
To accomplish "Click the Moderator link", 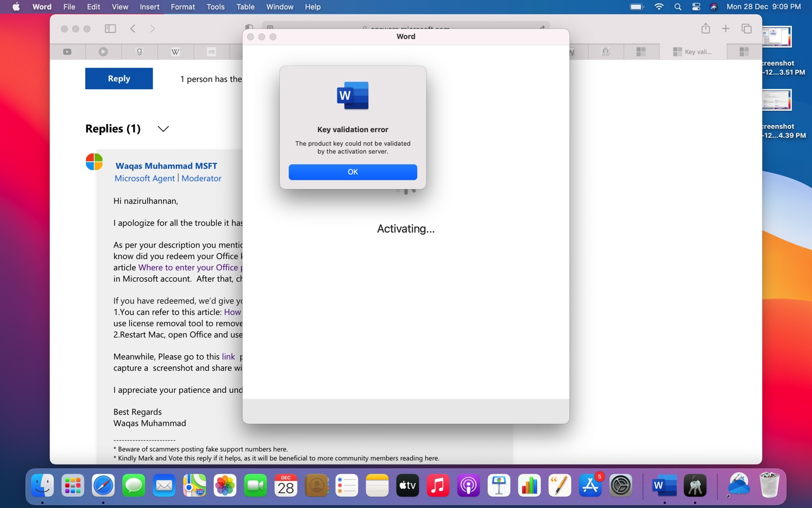I will point(201,178).
